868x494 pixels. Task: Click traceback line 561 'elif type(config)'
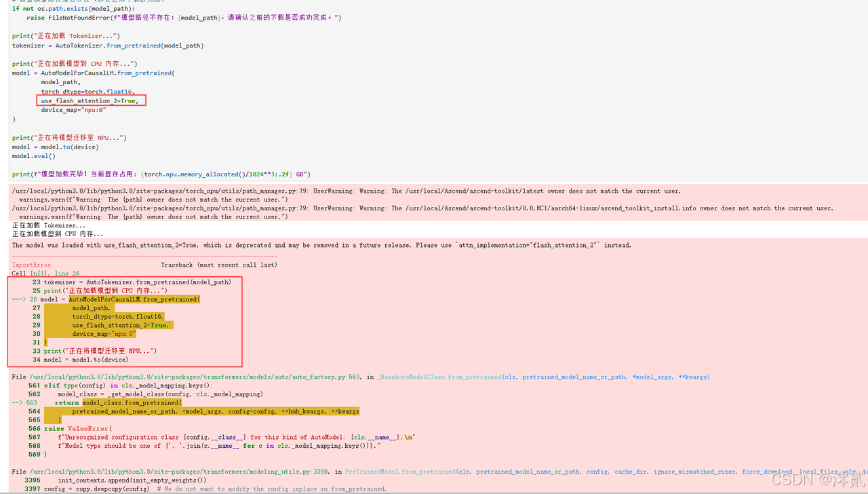pos(120,385)
